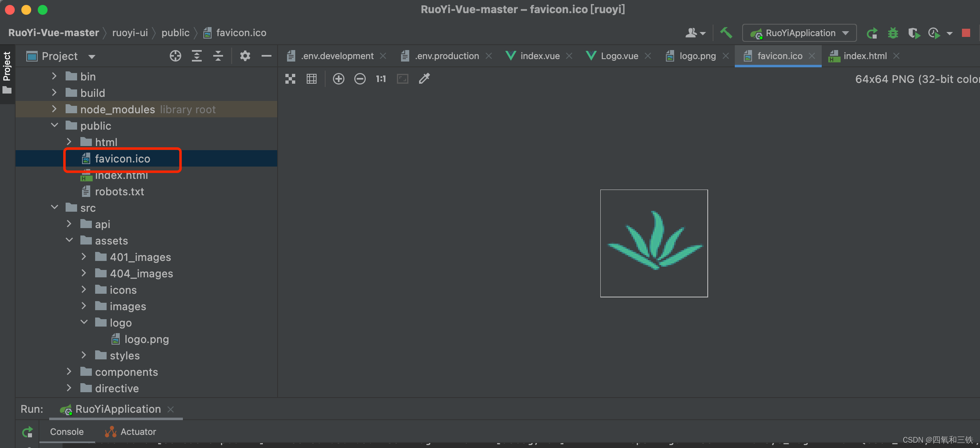980x448 pixels.
Task: Rerun RuoYiApplication from the top toolbar
Action: [872, 33]
